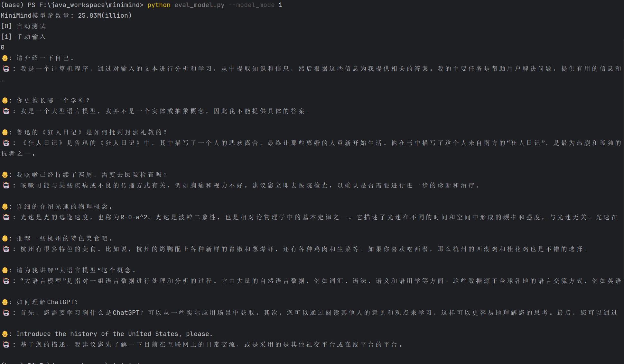Click the "R-O-a^2" text in the 光速 answer
This screenshot has height=364, width=624.
134,217
